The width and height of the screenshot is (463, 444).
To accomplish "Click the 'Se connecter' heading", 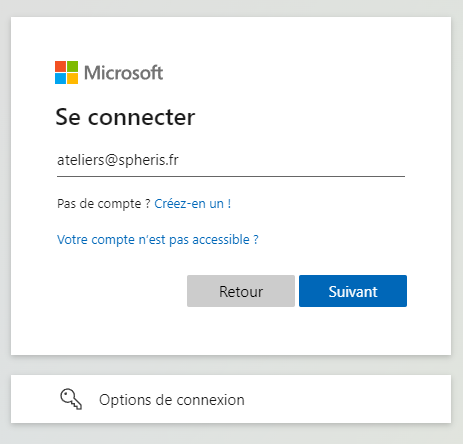I will [x=125, y=117].
